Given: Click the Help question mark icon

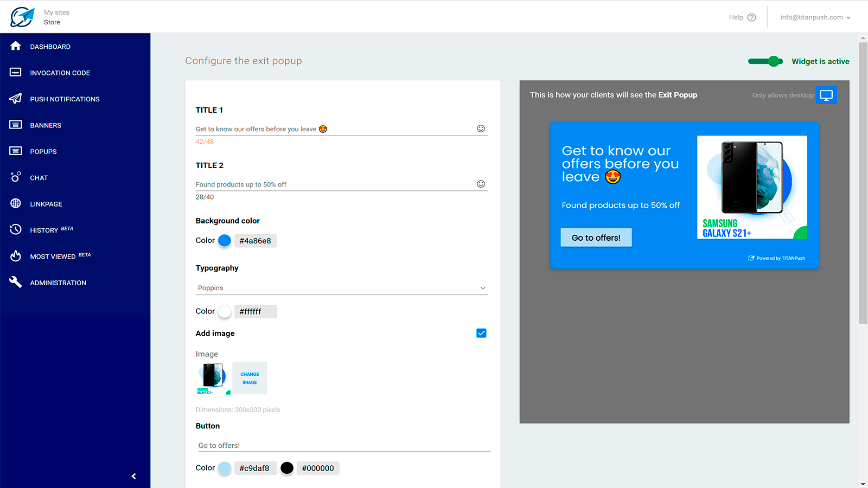Looking at the screenshot, I should 751,17.
